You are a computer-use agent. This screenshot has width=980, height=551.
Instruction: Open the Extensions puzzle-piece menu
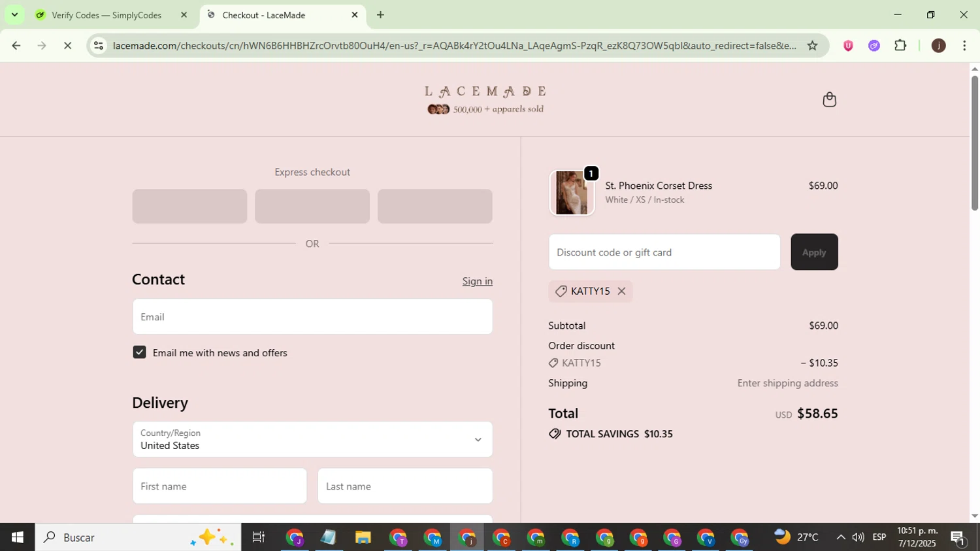900,46
